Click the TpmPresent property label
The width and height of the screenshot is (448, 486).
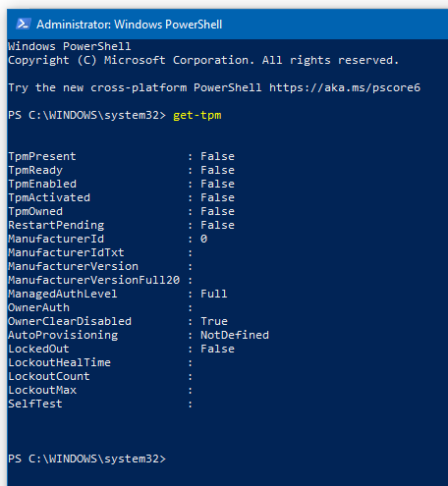pos(42,156)
